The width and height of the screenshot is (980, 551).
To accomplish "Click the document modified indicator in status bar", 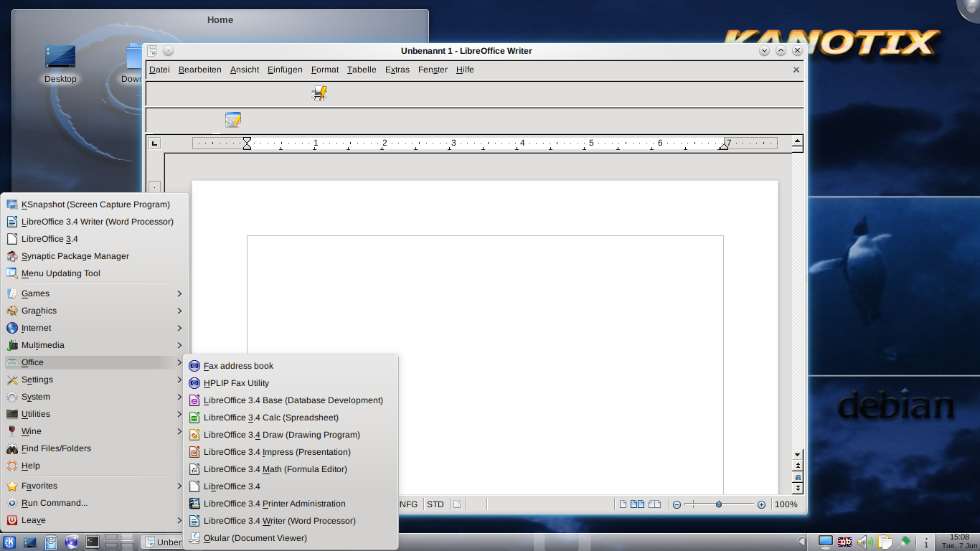I will 457,504.
